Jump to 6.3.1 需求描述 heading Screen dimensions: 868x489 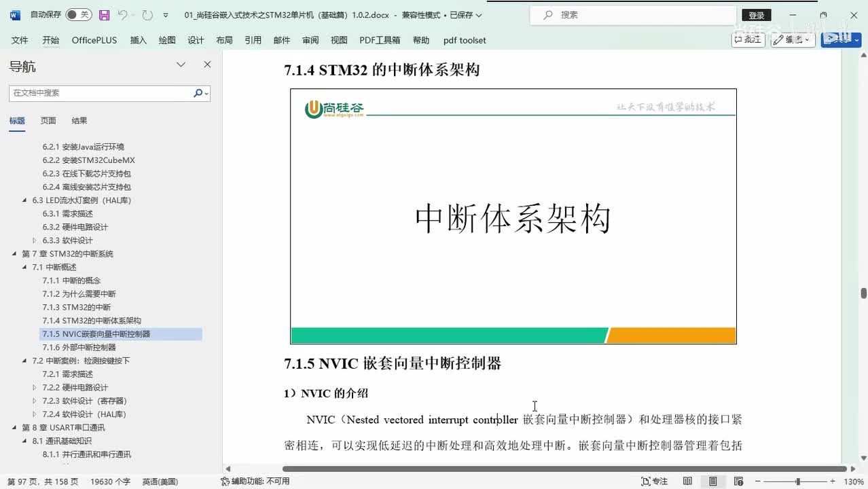pos(68,214)
